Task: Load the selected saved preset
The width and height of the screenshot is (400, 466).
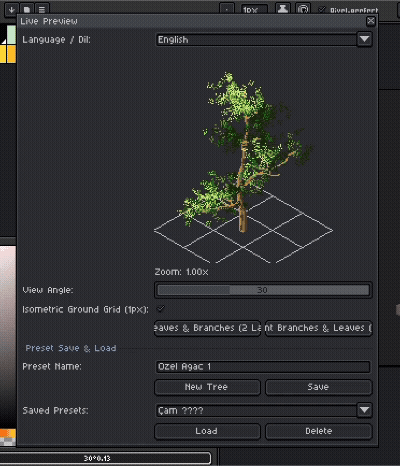Action: [207, 431]
